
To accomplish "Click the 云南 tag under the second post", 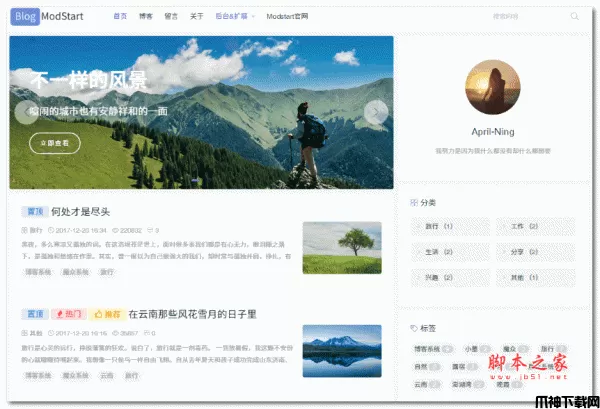I will click(107, 376).
